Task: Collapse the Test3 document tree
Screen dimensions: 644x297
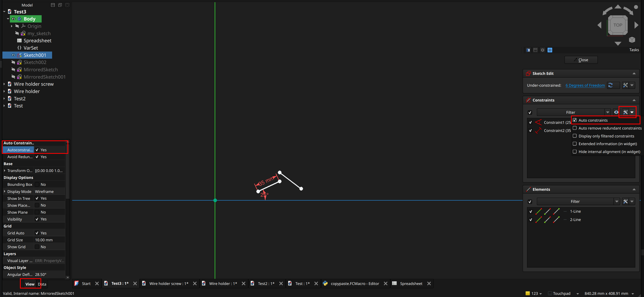Action: pyautogui.click(x=4, y=12)
